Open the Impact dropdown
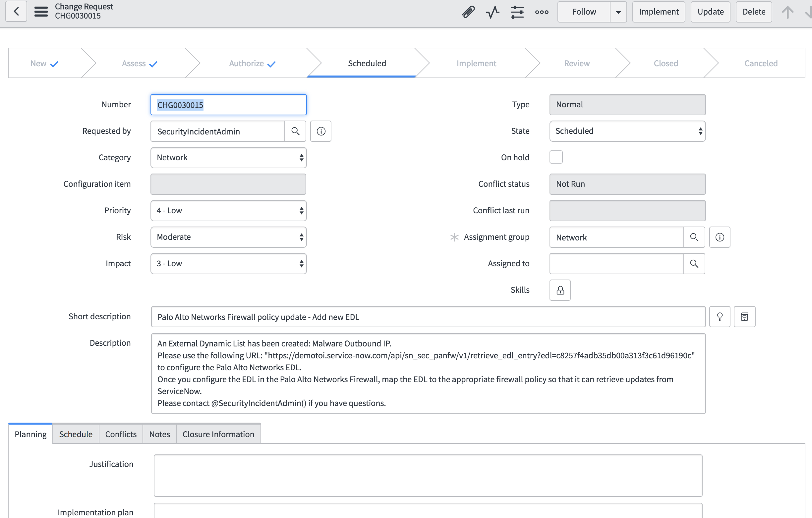This screenshot has height=518, width=812. (228, 264)
